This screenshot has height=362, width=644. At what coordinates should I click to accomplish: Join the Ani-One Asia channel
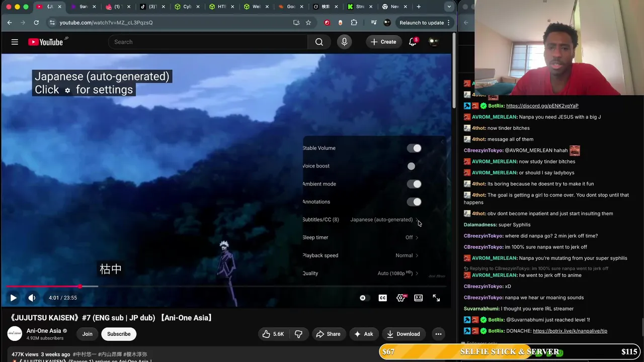pyautogui.click(x=88, y=334)
